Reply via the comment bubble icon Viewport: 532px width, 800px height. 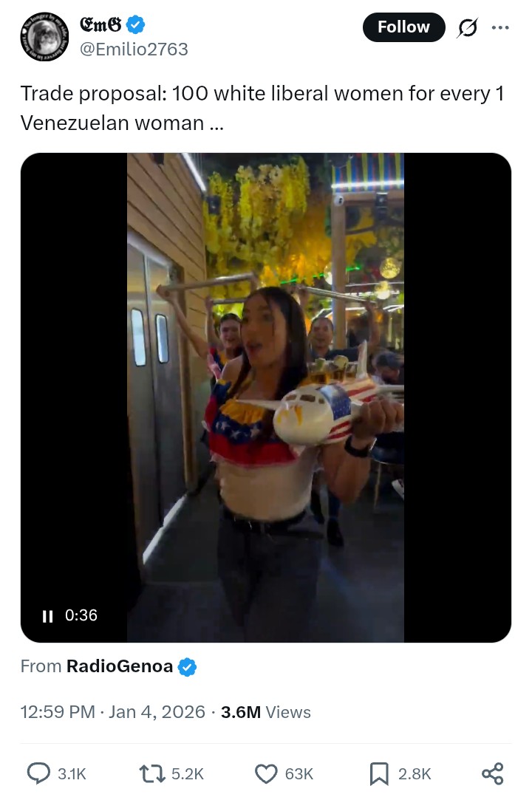point(38,773)
